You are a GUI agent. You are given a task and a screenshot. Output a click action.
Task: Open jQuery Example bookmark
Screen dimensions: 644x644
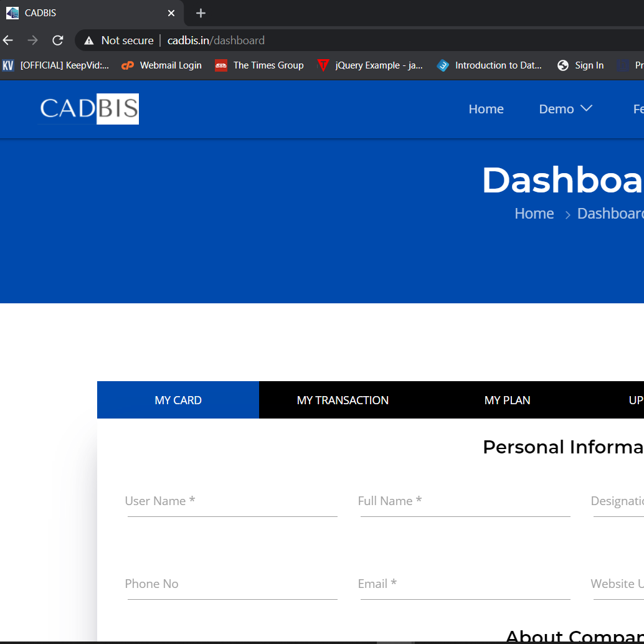pyautogui.click(x=370, y=65)
